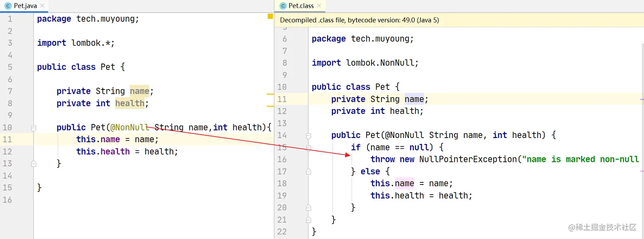
Task: Click '@NonNull' annotation in Pet.java constructor
Action: [129, 127]
